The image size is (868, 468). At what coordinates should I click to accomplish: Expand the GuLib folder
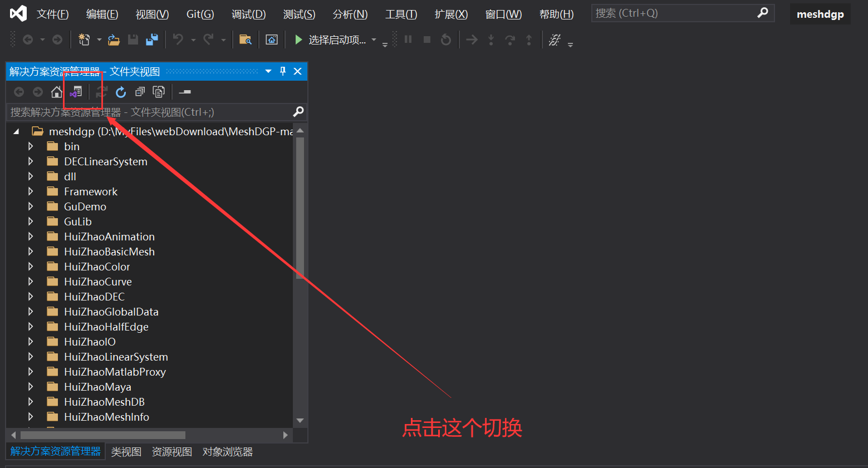coord(31,221)
